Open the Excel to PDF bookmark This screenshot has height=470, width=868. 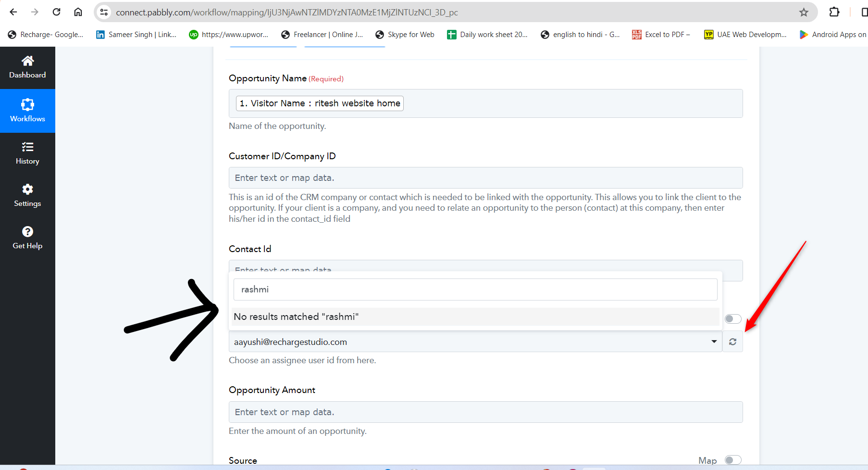(x=661, y=35)
